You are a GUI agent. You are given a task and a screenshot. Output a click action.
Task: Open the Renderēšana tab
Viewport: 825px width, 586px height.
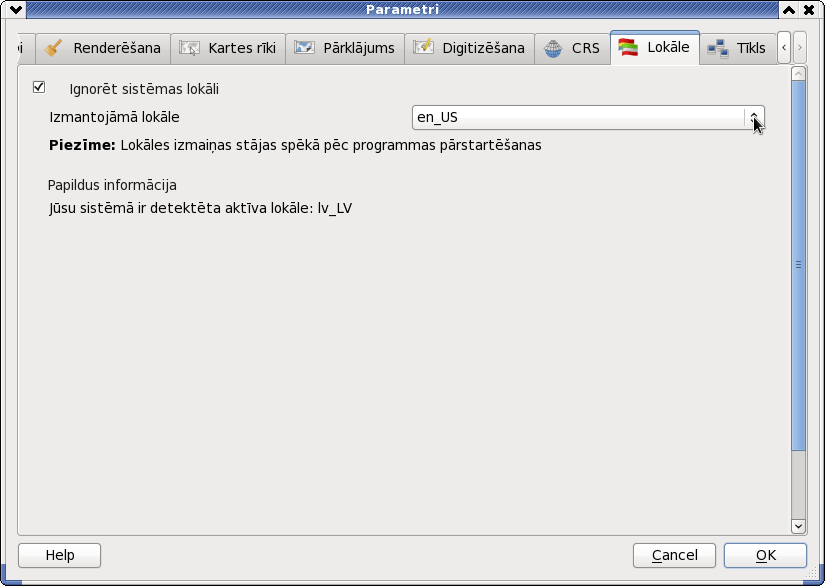tap(103, 48)
